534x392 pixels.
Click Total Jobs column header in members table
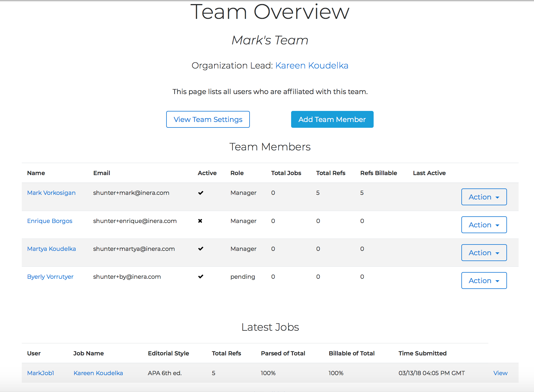tap(286, 173)
